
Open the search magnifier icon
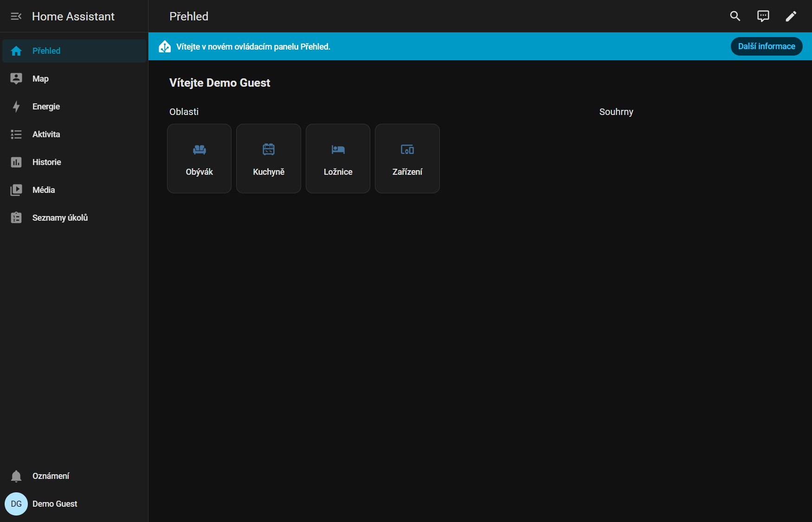click(735, 16)
